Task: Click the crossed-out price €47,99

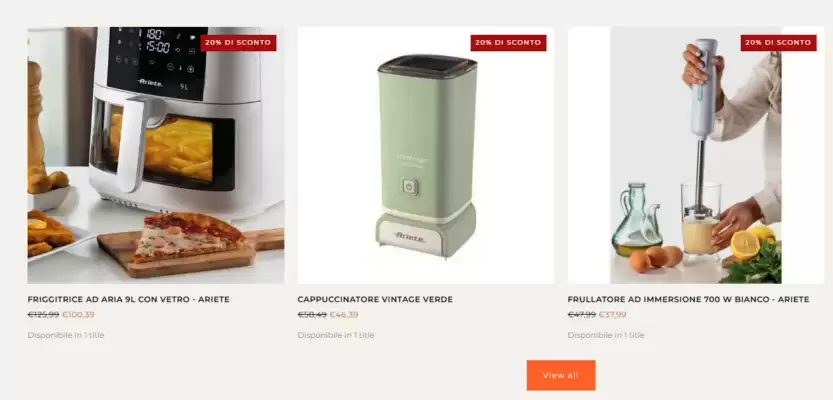Action: coord(582,314)
